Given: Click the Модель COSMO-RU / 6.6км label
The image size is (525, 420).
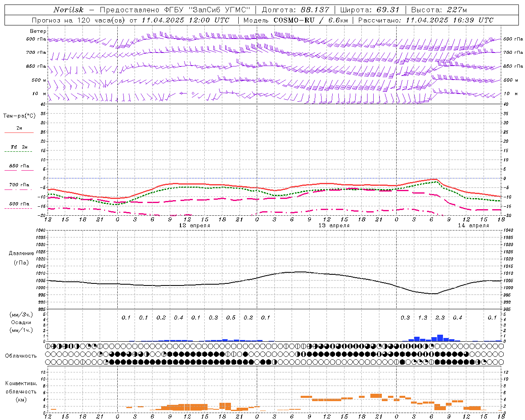Looking at the screenshot, I should pos(295,20).
